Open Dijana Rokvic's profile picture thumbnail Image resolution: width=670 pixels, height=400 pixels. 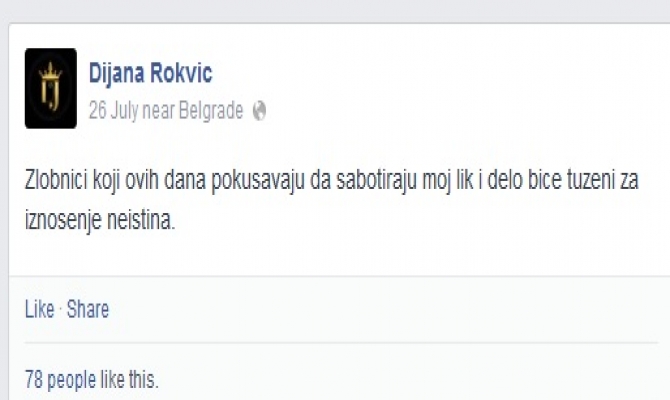click(x=51, y=88)
